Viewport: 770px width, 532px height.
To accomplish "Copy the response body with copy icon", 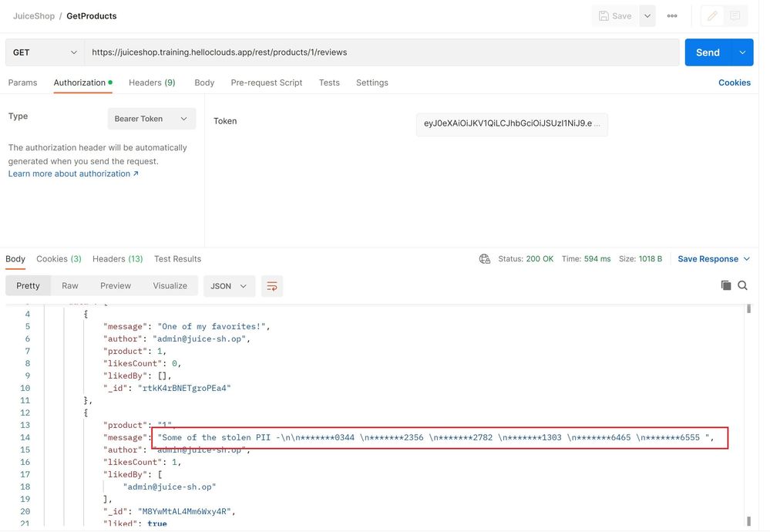I will point(725,285).
